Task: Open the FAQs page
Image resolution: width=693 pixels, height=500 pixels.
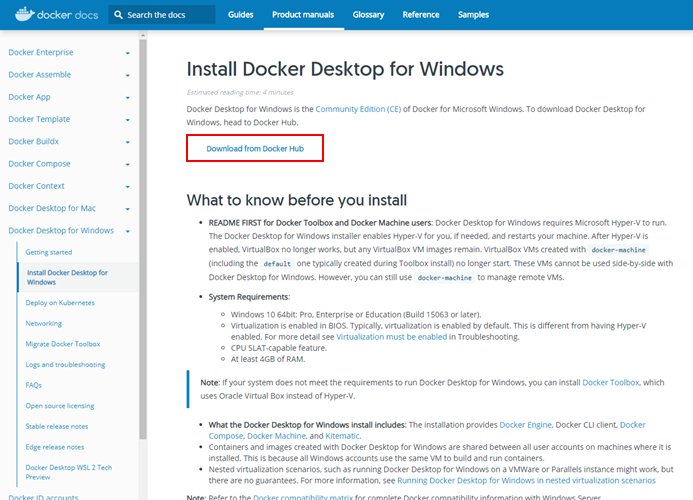Action: coord(34,385)
